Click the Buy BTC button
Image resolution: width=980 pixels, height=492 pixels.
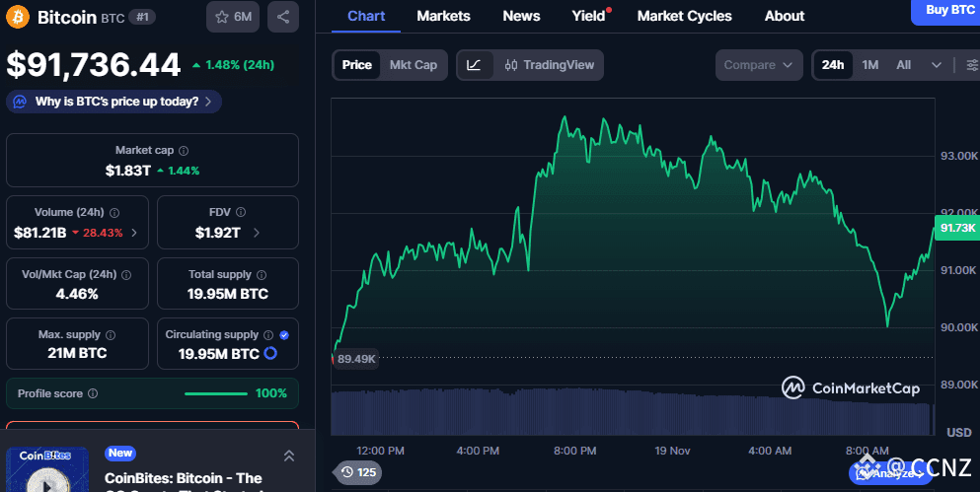(x=949, y=10)
